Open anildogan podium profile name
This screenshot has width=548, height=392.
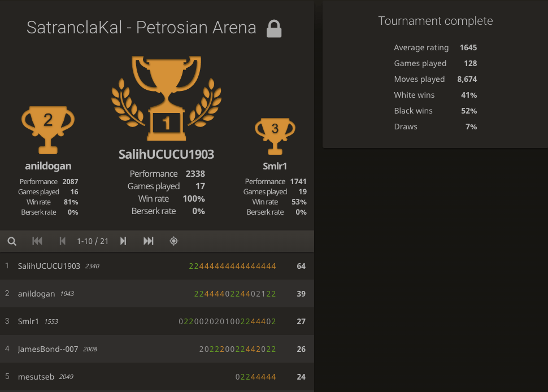click(x=48, y=166)
